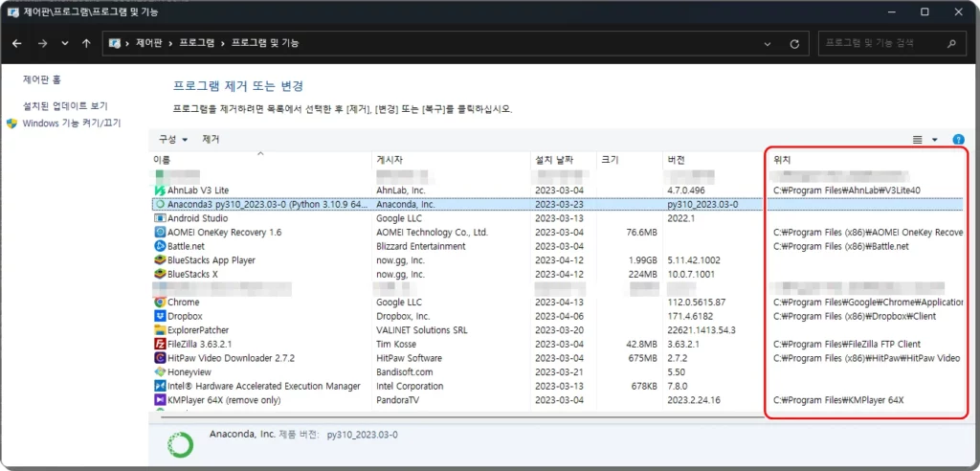
Task: Open the 구성 dropdown menu
Action: (x=173, y=139)
